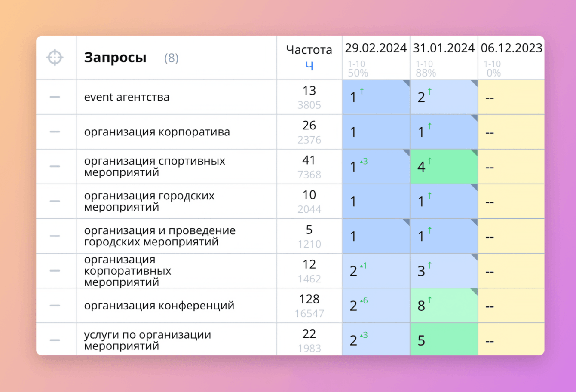This screenshot has height=392, width=576.
Task: Click the dash icon in the 'event агентства' row
Action: (x=55, y=97)
